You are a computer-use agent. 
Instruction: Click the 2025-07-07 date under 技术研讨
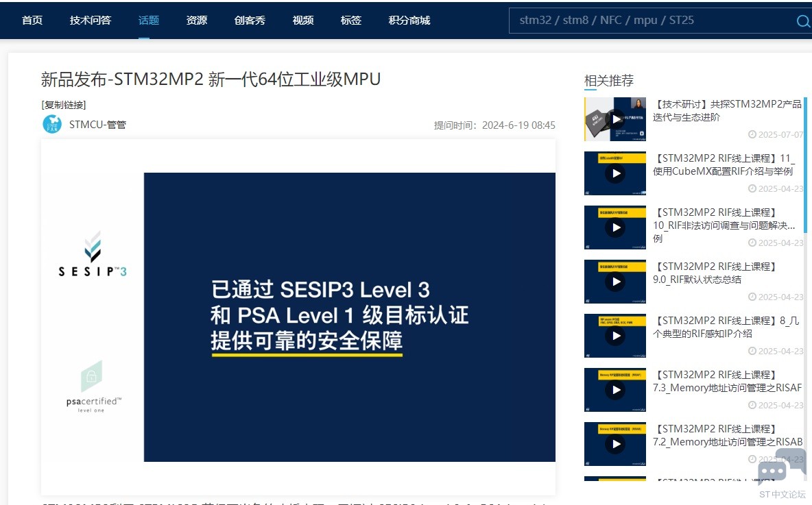coord(776,134)
